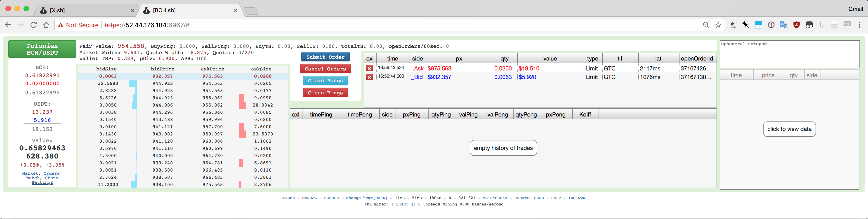Click the dark goggles extension icon

pos(809,25)
